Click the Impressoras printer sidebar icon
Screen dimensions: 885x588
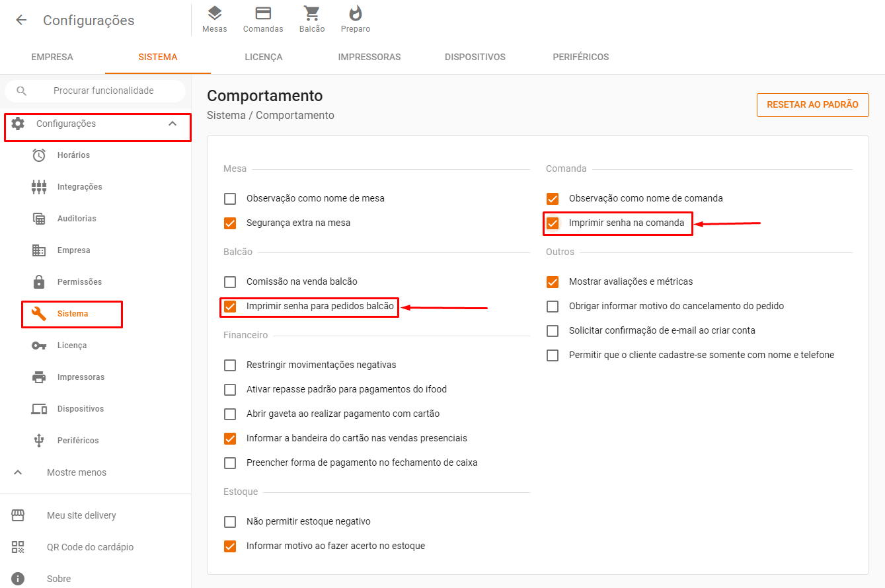(39, 377)
